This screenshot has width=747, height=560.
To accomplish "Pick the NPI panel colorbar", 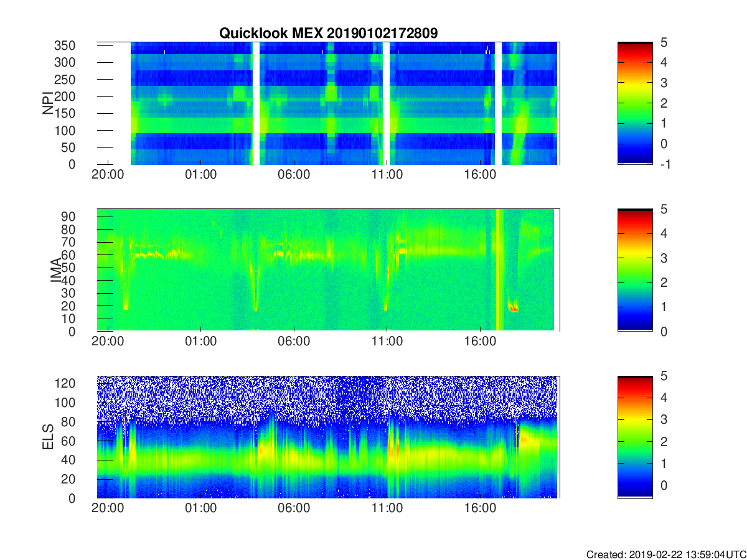I will [x=635, y=103].
